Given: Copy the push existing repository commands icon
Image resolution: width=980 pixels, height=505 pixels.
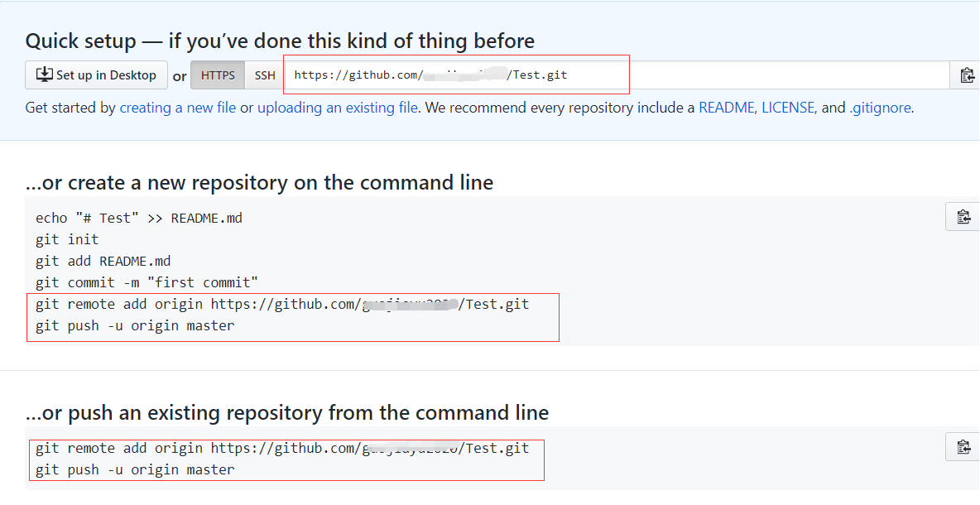Looking at the screenshot, I should (x=963, y=447).
